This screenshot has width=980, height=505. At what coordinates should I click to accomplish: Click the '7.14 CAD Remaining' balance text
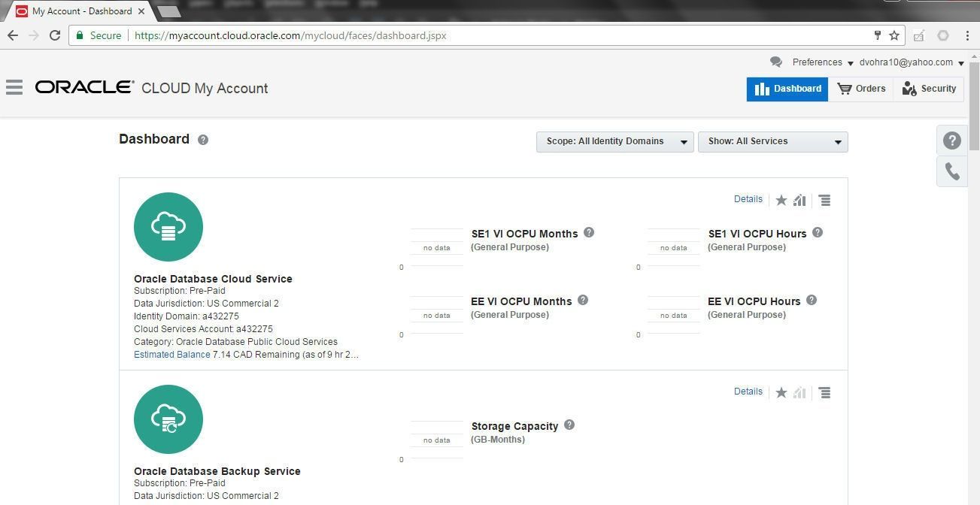coord(286,355)
